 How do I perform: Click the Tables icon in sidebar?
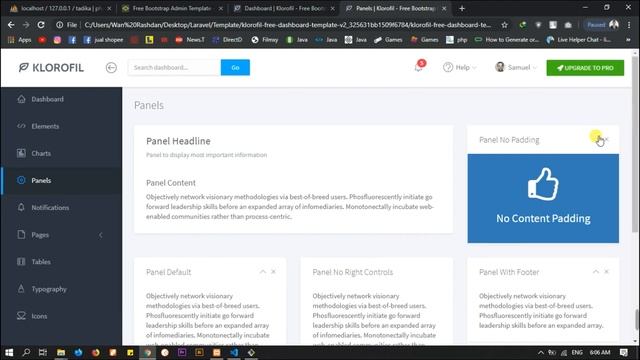(x=21, y=261)
